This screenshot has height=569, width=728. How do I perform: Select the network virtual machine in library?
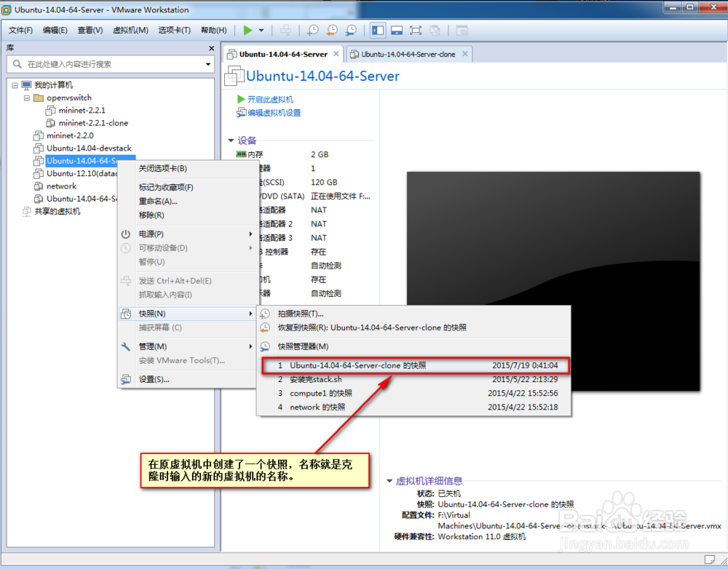[61, 186]
